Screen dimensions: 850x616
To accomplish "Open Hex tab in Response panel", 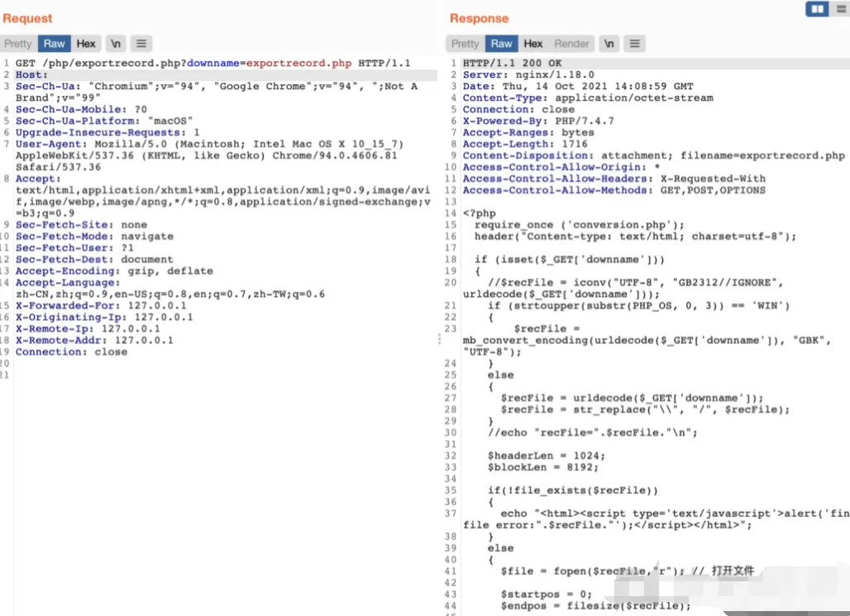I will click(x=532, y=43).
